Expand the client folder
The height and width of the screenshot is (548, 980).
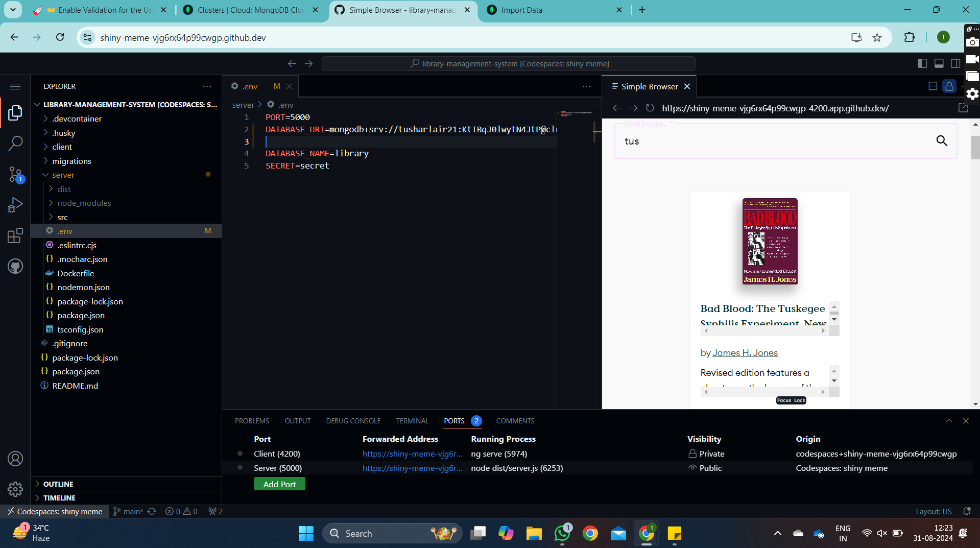pos(62,147)
